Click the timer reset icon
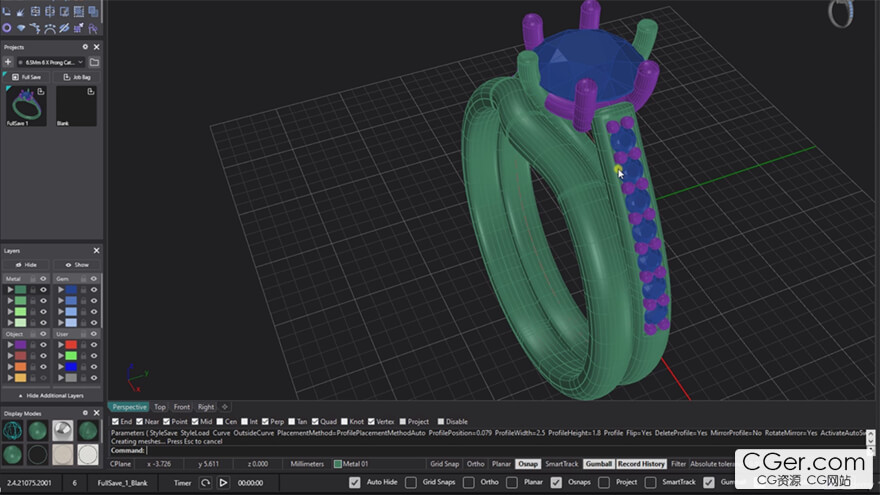This screenshot has width=880, height=495. [205, 482]
